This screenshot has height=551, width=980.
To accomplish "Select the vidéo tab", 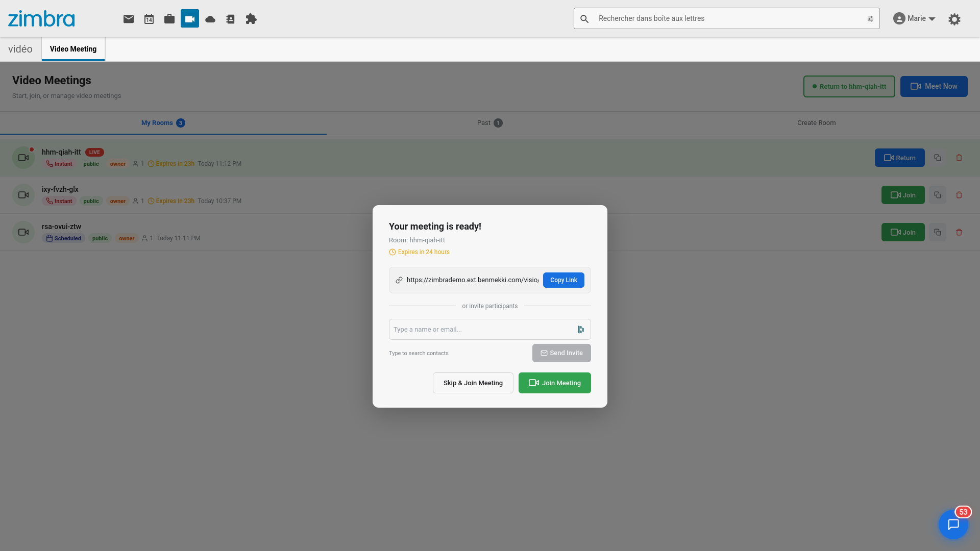I will [20, 48].
